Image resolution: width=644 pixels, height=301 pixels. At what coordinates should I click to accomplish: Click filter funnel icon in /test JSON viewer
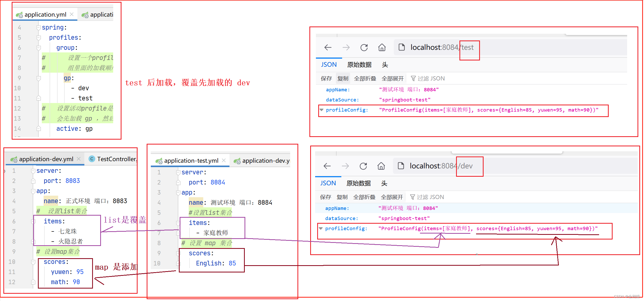413,78
